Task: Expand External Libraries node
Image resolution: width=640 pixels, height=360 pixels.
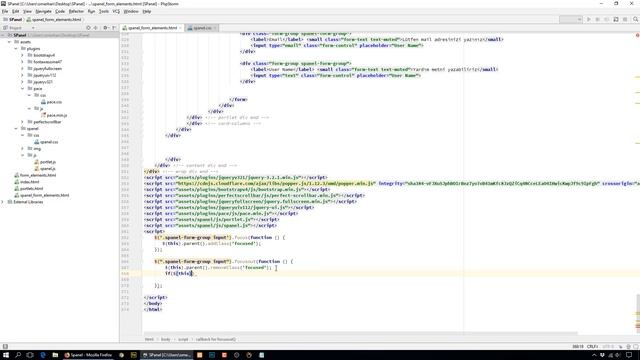Action: (3, 202)
